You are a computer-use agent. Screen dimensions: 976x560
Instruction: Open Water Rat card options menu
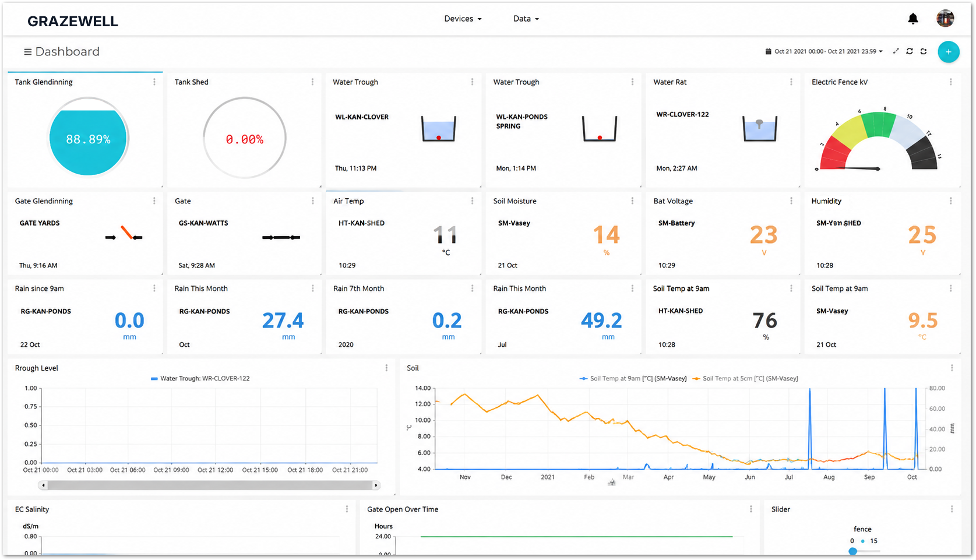(x=791, y=82)
